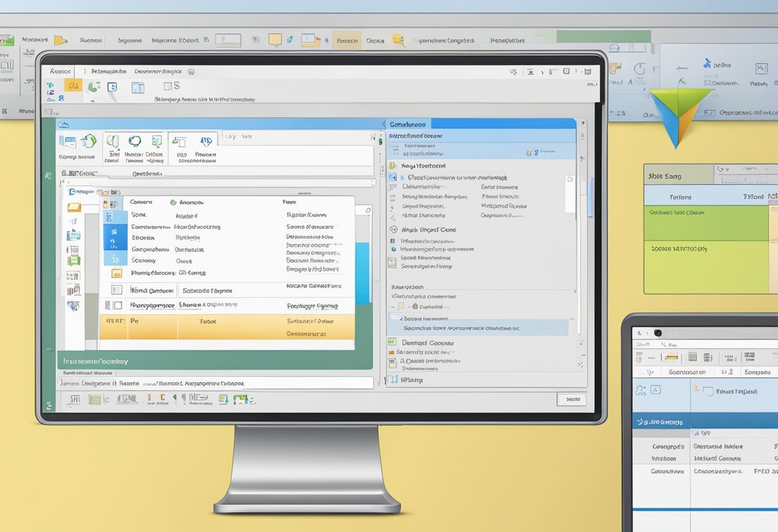Click the colorful triangle logo at top right
The height and width of the screenshot is (532, 778).
point(679,115)
